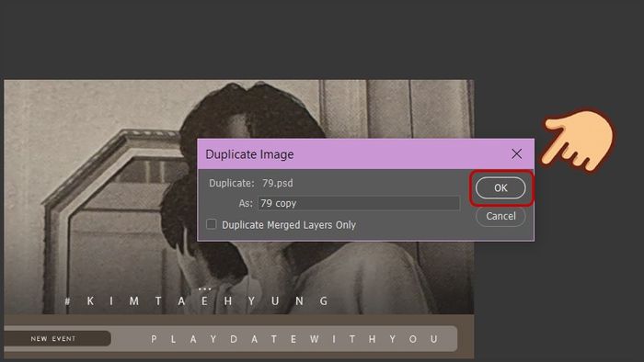Select the #KIMTAEHYUNG text on canvas
The image size is (644, 362).
pos(196,301)
